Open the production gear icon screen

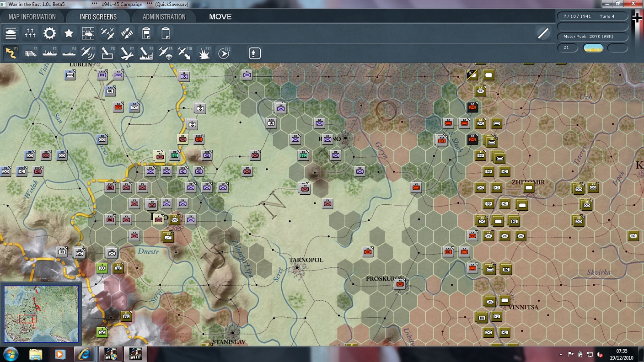pos(49,33)
